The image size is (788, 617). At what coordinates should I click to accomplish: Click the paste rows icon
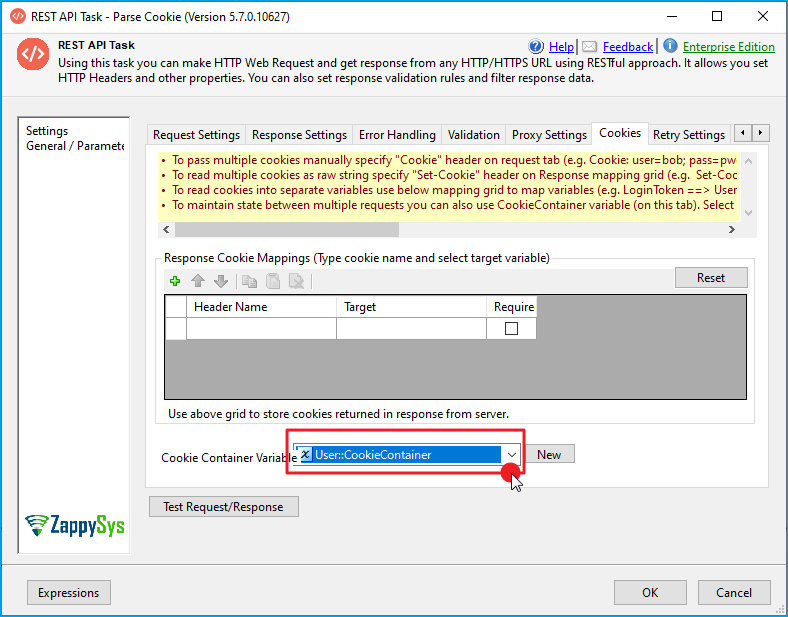(273, 281)
